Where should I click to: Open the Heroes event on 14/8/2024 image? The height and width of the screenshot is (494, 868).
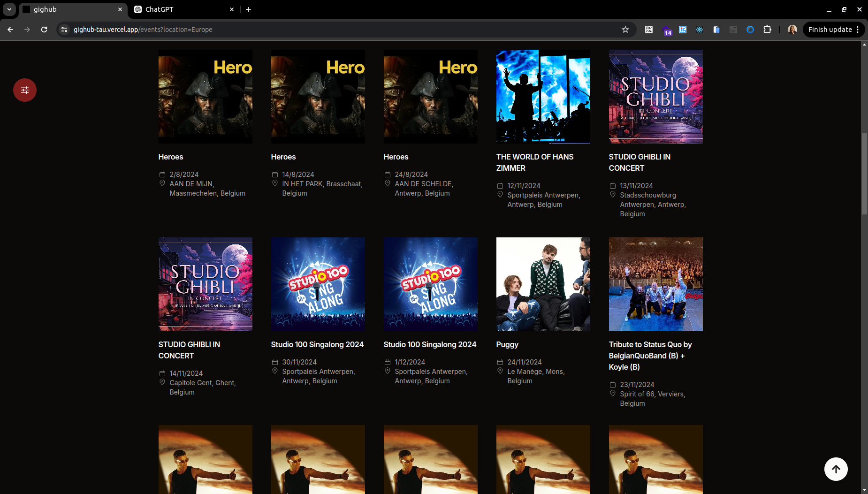point(318,97)
